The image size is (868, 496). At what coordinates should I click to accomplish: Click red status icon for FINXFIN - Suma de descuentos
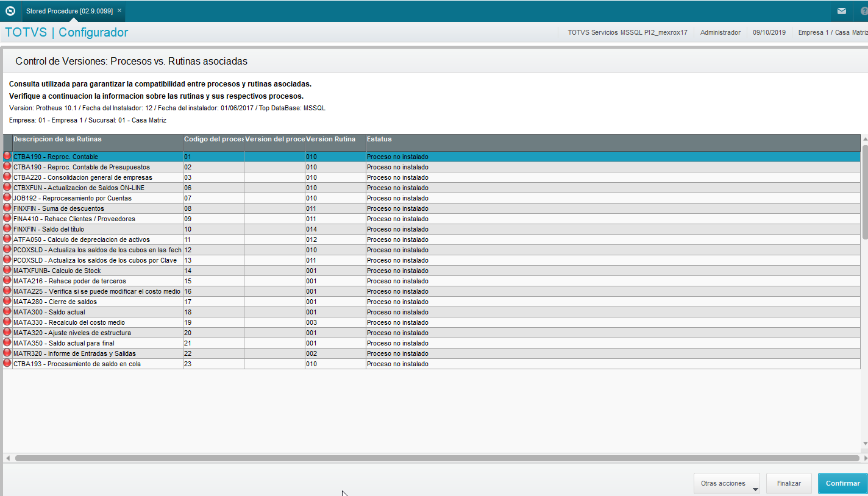tap(7, 208)
